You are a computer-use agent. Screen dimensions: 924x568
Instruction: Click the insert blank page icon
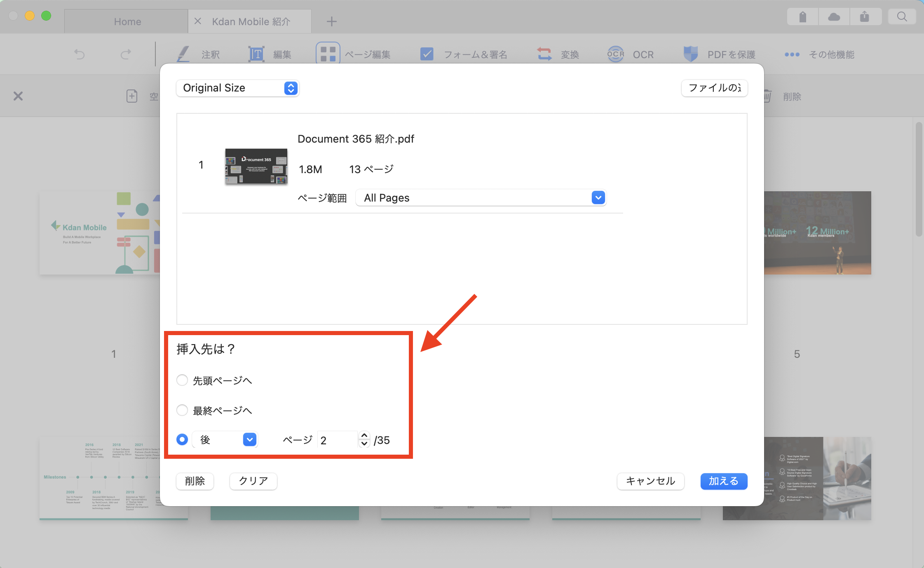pyautogui.click(x=132, y=96)
